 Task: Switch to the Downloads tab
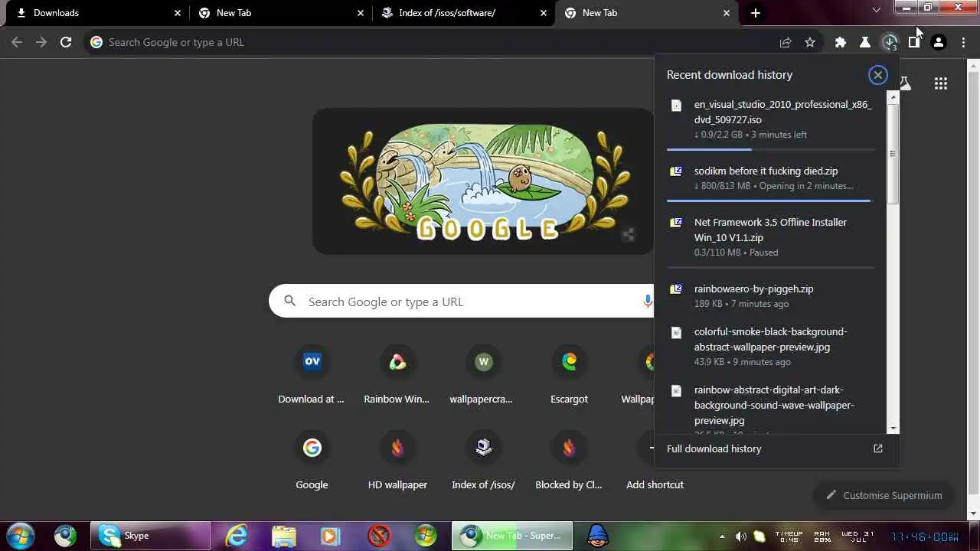(96, 13)
